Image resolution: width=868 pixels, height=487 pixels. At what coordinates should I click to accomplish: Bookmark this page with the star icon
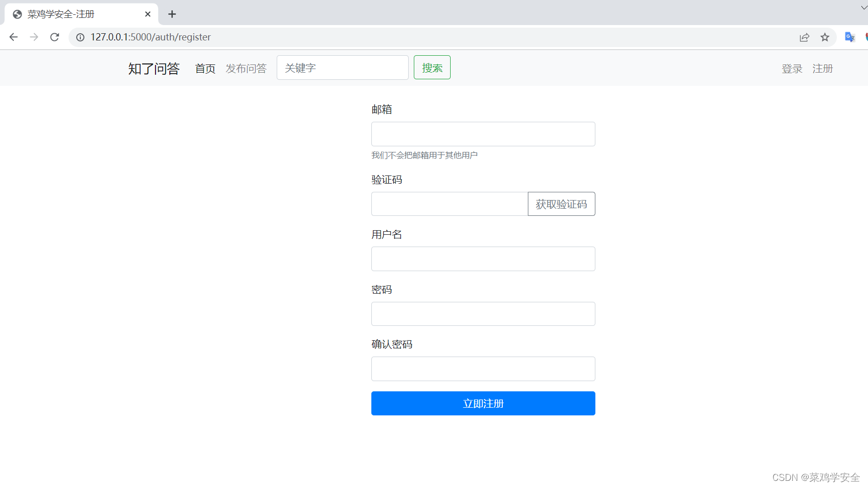click(825, 37)
